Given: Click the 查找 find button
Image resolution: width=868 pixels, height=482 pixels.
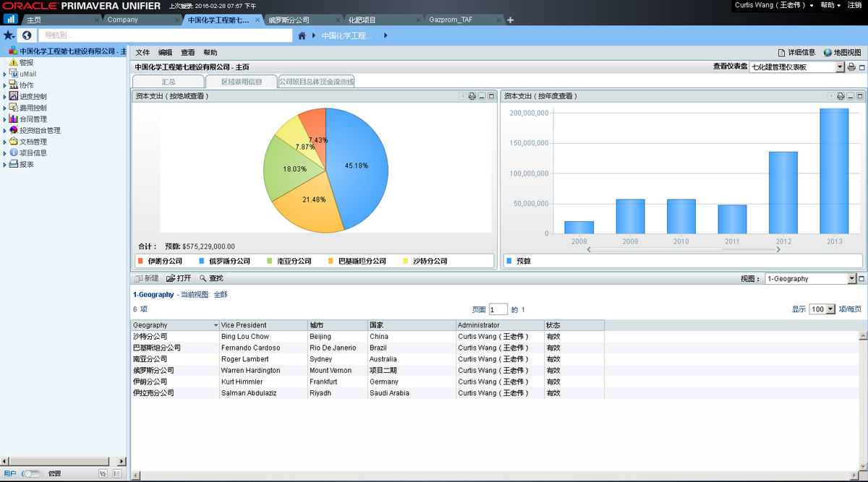Looking at the screenshot, I should tap(211, 278).
